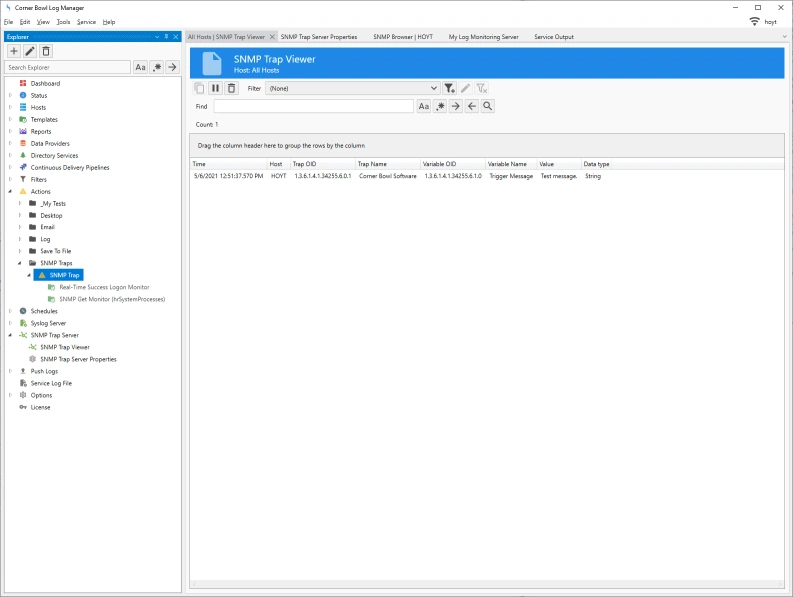Open the tab list dropdown arrow at far right
Image resolution: width=793 pixels, height=597 pixels.
click(784, 36)
